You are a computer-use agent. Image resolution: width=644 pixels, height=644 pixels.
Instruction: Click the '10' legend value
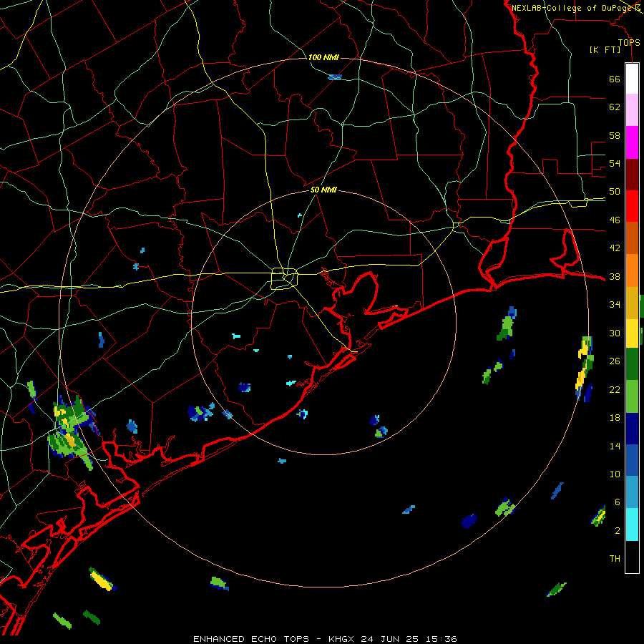click(615, 474)
